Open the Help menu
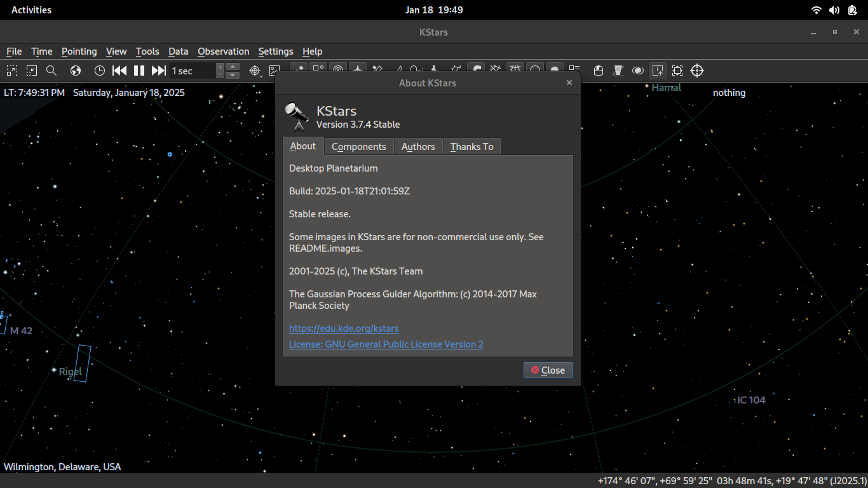868x488 pixels. click(313, 51)
